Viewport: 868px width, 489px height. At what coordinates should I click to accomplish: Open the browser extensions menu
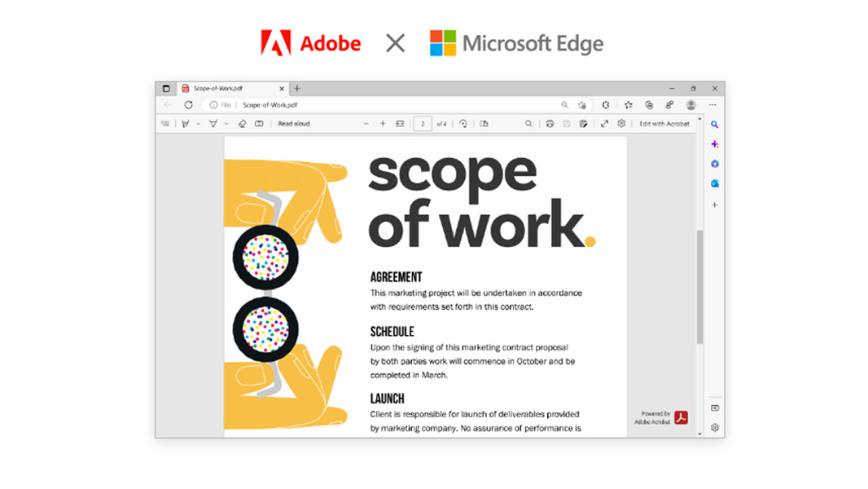pyautogui.click(x=606, y=104)
